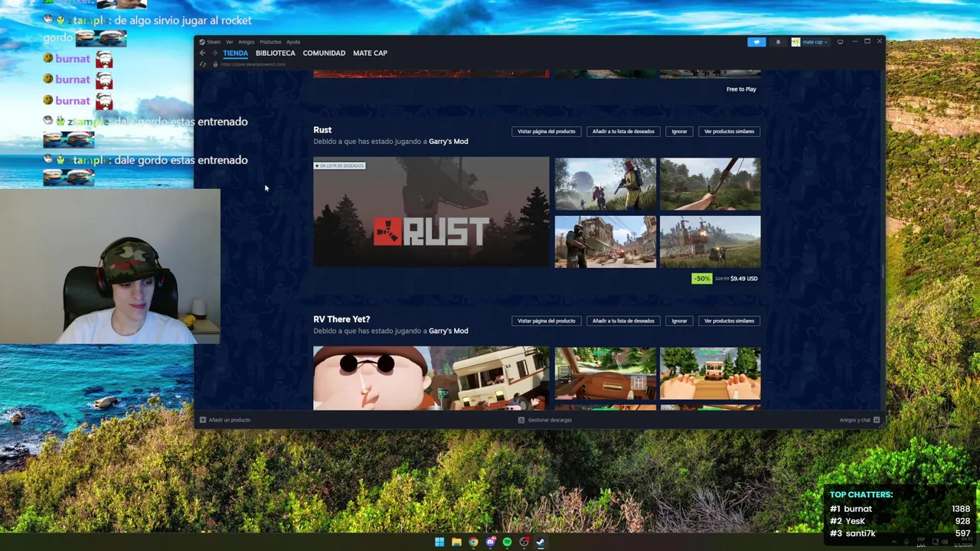Viewport: 980px width, 551px height.
Task: Open the main RV There Yet? capsule image
Action: (431, 378)
